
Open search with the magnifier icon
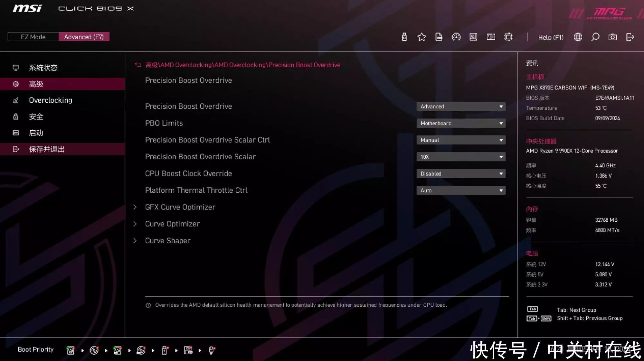(x=595, y=37)
